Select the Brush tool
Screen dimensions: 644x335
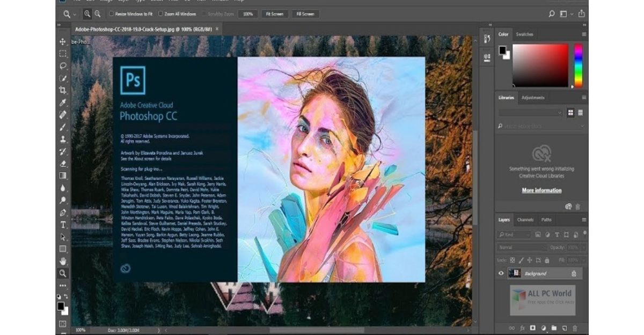63,127
